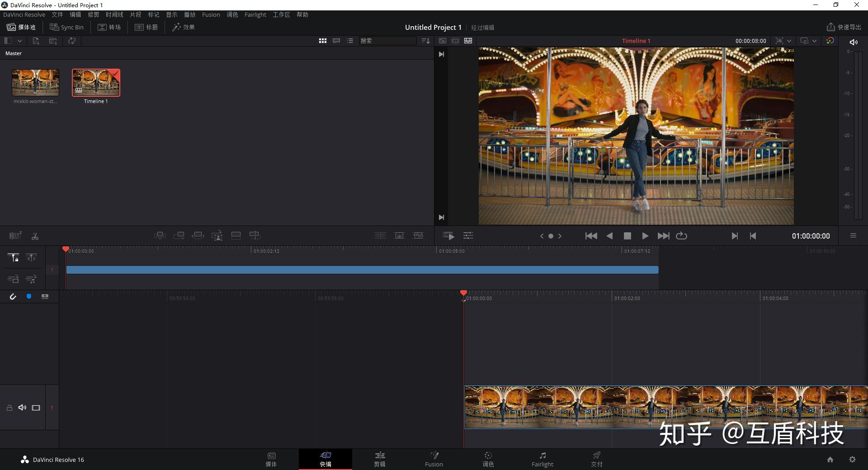Open the Fast Review playback icon
Image resolution: width=868 pixels, height=470 pixels.
(448, 236)
